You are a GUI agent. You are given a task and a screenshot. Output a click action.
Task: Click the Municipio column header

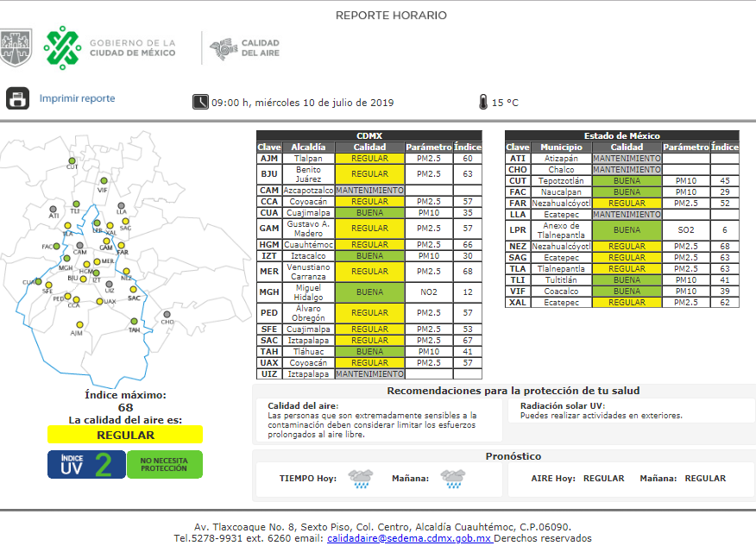click(561, 147)
